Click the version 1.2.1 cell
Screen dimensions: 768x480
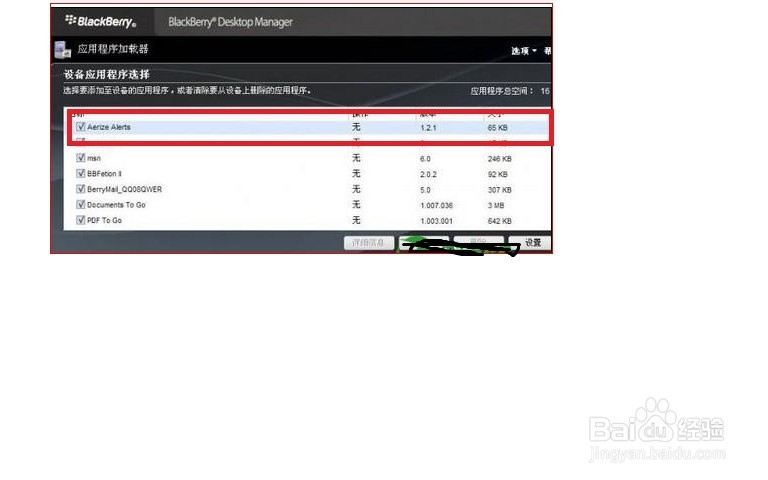click(x=428, y=127)
